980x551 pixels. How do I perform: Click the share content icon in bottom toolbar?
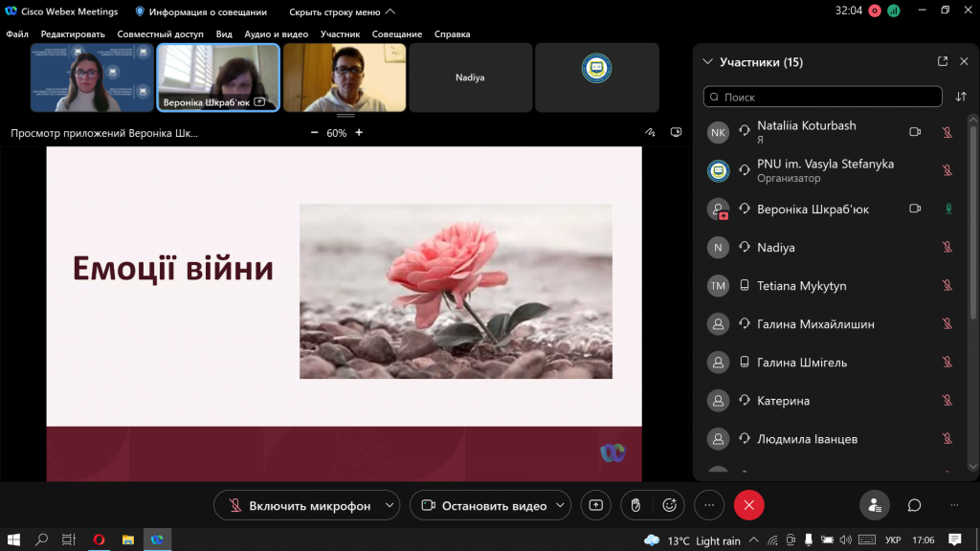coord(595,505)
